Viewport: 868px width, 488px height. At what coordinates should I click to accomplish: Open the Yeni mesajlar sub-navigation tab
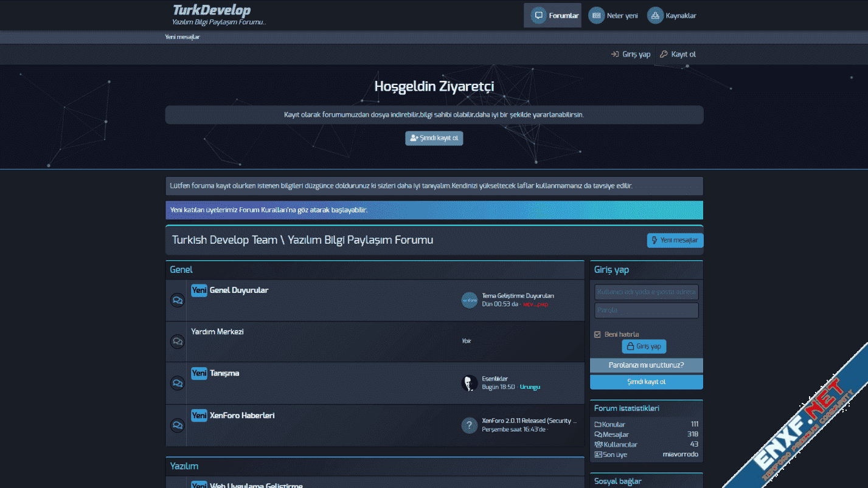tap(182, 37)
